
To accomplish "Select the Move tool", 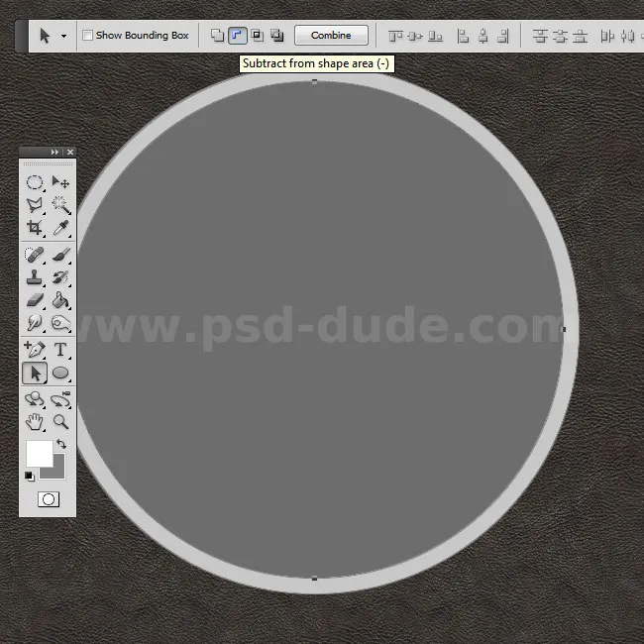I will click(x=60, y=182).
